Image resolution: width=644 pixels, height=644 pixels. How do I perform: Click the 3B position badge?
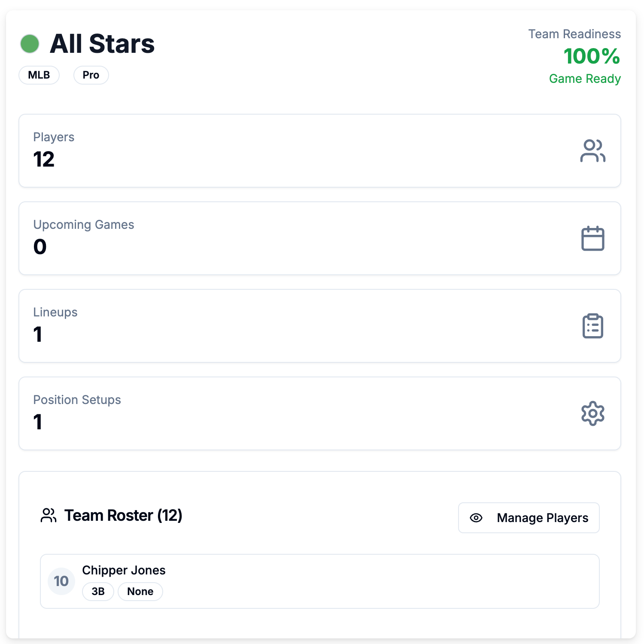pos(98,592)
